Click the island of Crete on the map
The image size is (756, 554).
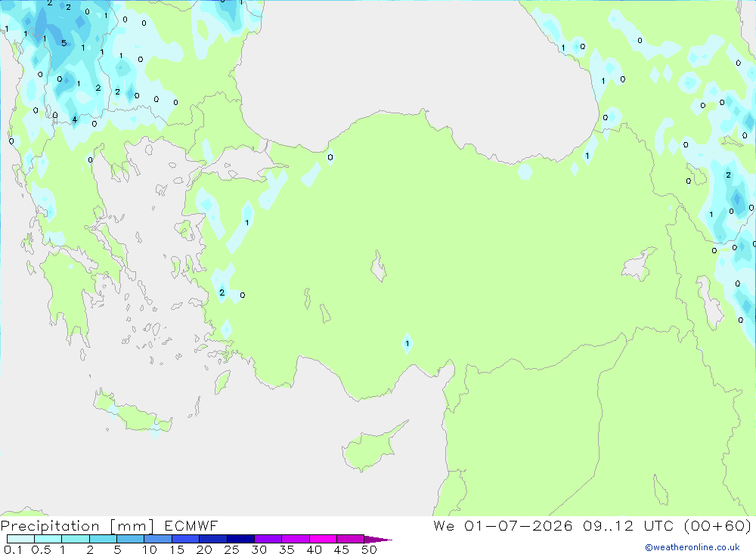(x=132, y=413)
